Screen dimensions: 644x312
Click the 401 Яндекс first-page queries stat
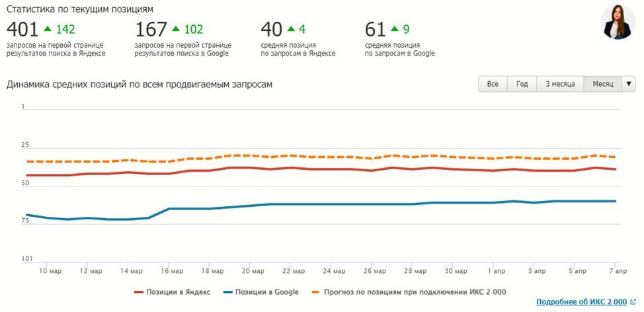coord(22,29)
